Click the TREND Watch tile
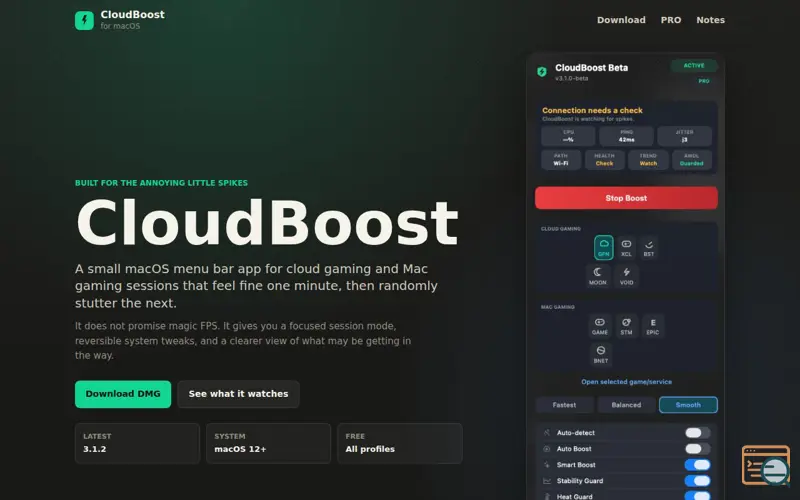 click(648, 160)
